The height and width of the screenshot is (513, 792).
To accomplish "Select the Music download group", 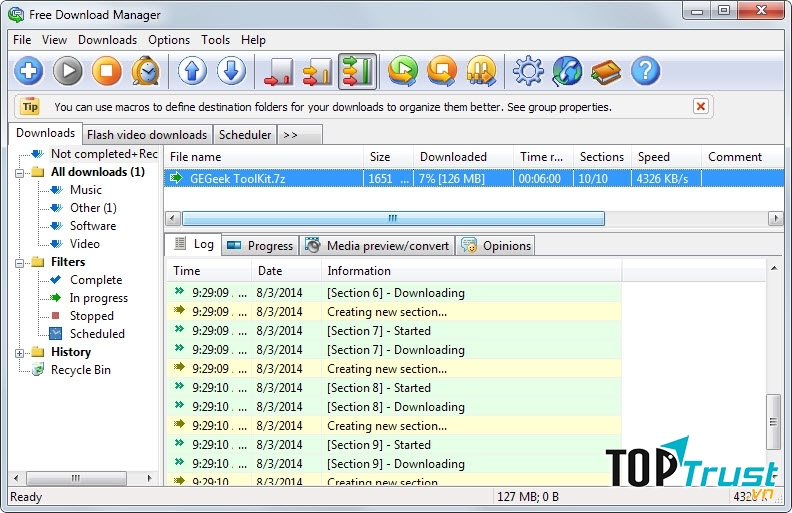I will pyautogui.click(x=86, y=190).
